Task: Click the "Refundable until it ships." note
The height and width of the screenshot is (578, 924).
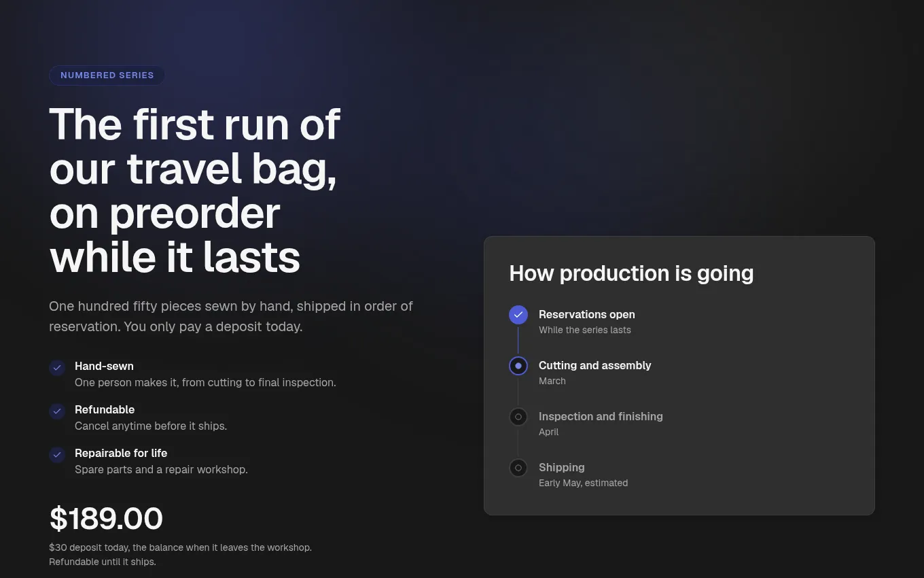Action: [x=103, y=562]
